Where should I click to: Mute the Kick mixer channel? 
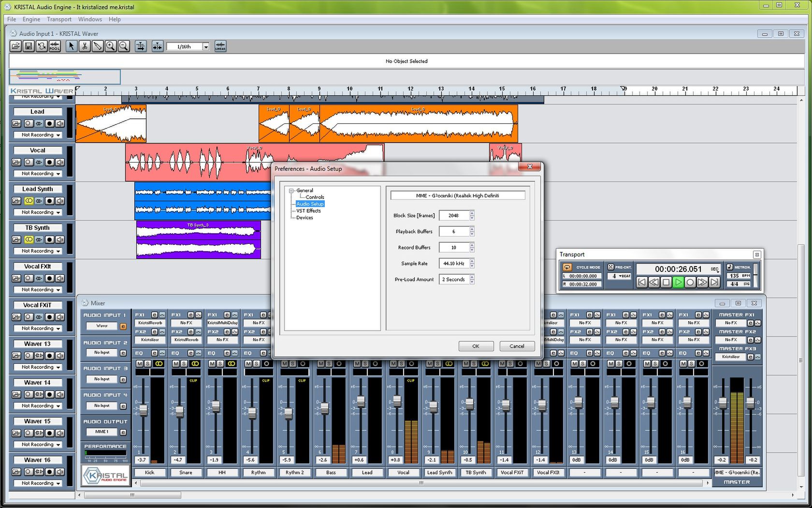pyautogui.click(x=140, y=363)
